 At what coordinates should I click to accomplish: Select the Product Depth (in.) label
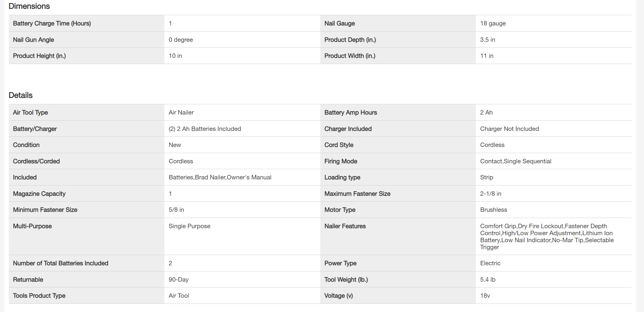coord(350,40)
